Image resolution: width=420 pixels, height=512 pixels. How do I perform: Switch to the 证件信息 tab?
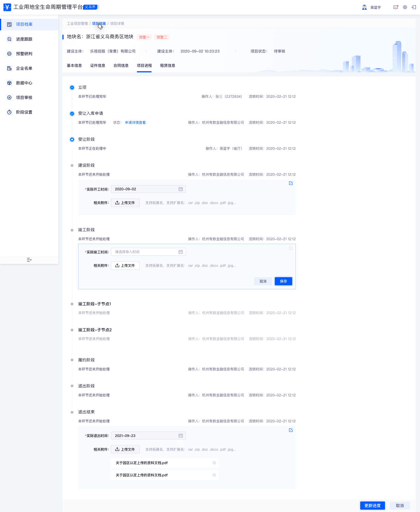point(98,66)
